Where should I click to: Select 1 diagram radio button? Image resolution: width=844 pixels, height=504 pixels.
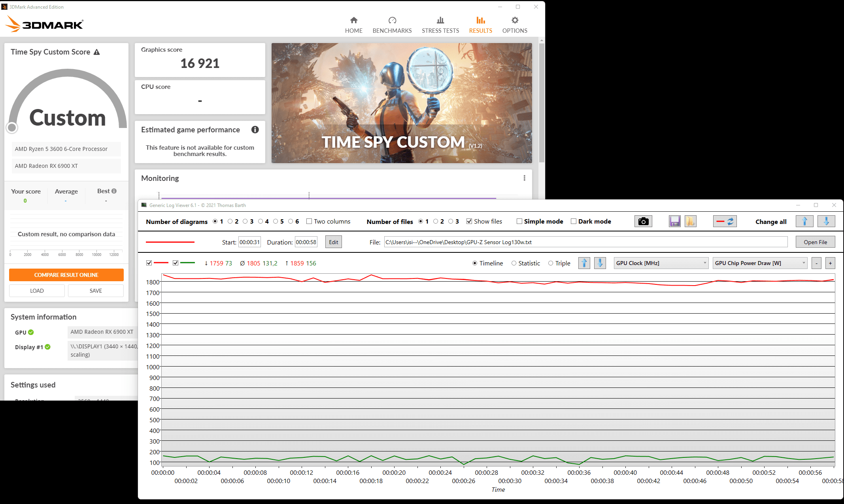click(215, 222)
